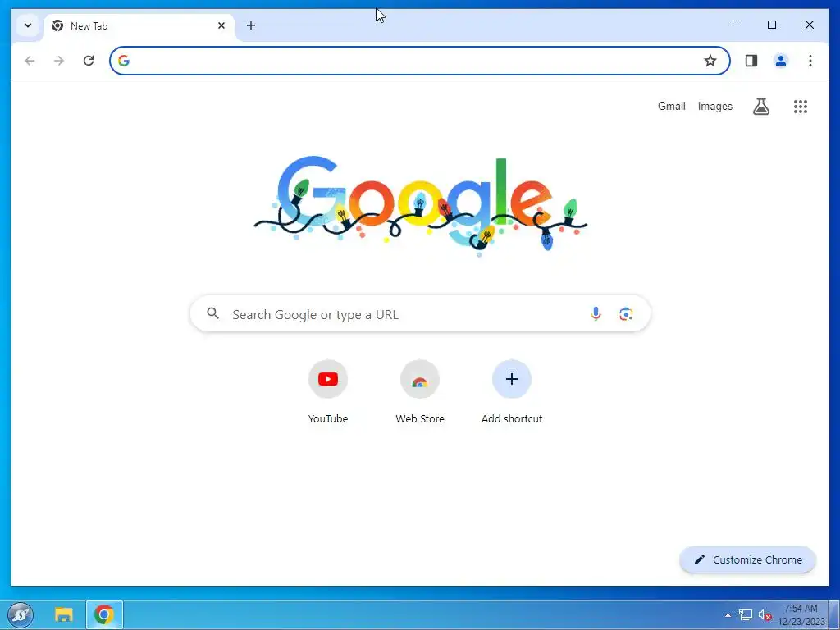Click the muted volume tray icon
Viewport: 840px width, 630px height.
[765, 615]
